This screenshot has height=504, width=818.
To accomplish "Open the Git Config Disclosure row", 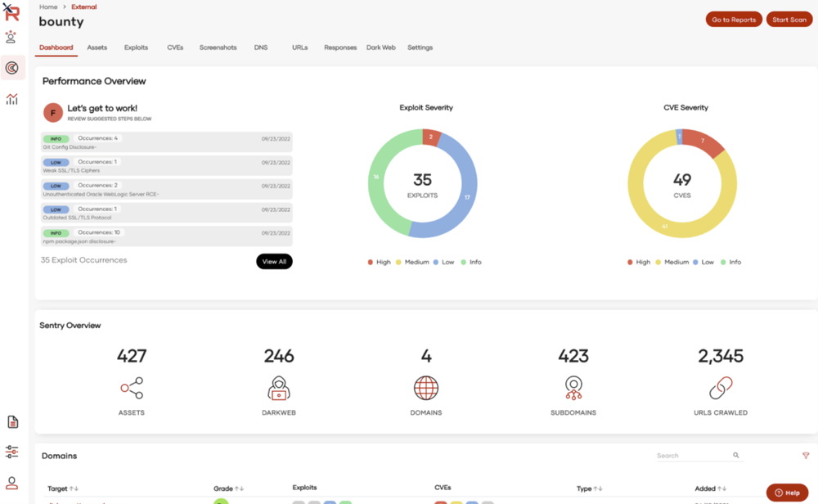I will (x=166, y=142).
